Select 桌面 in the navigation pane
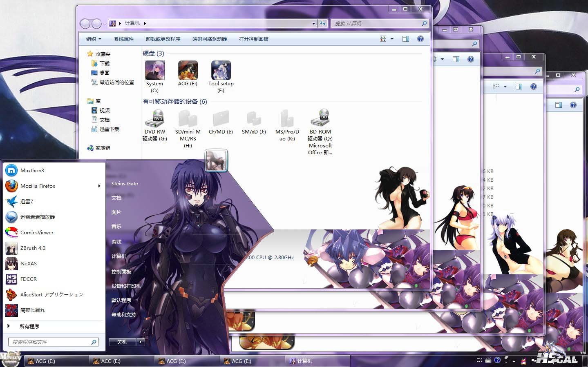Screen dimensions: 588x367 coord(101,73)
